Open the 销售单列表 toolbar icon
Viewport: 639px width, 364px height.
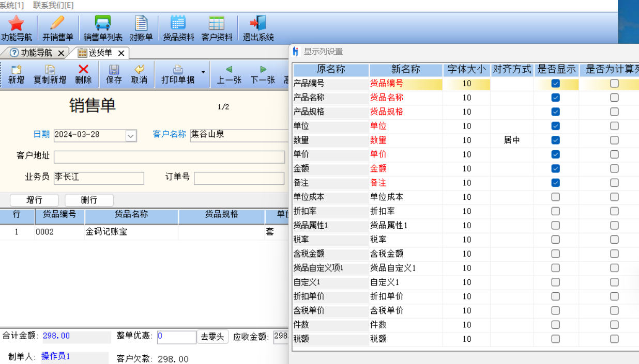103,24
